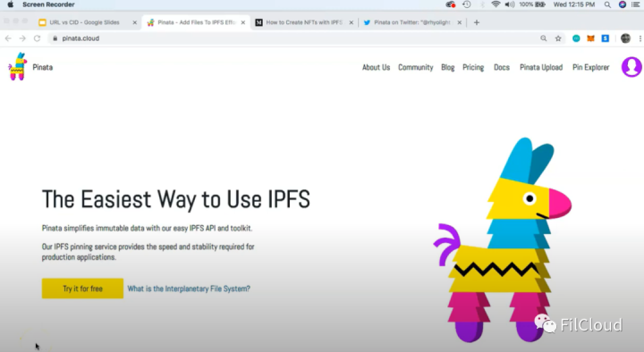This screenshot has width=644, height=352.
Task: View the Pricing page
Action: tap(473, 67)
